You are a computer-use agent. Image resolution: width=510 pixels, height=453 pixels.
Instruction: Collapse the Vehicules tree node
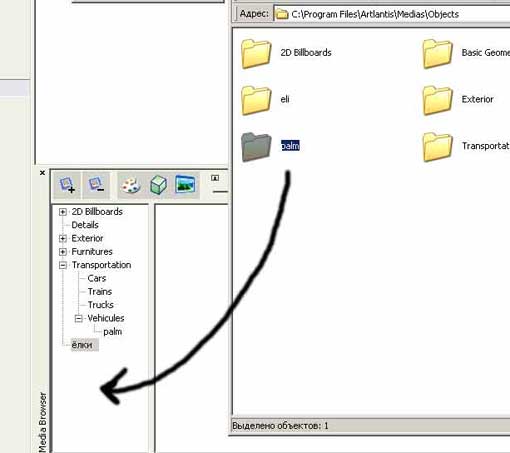click(x=79, y=319)
